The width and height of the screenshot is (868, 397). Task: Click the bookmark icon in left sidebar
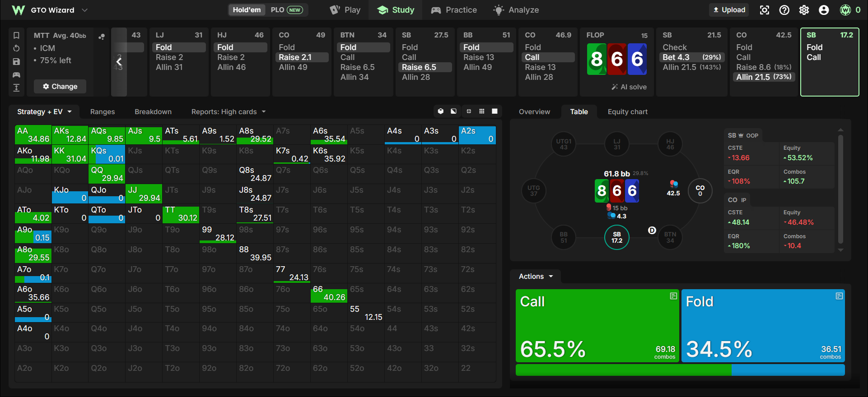(x=16, y=35)
